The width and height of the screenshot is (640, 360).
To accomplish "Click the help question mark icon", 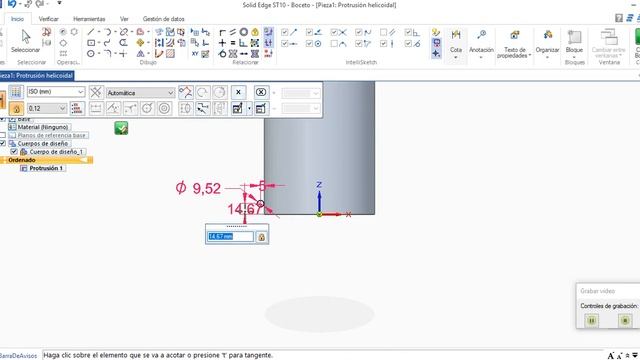I will click(619, 18).
